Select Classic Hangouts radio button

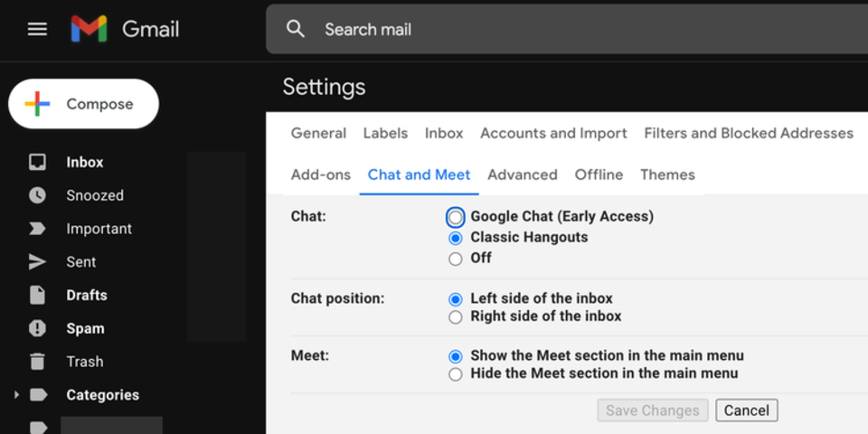coord(455,238)
